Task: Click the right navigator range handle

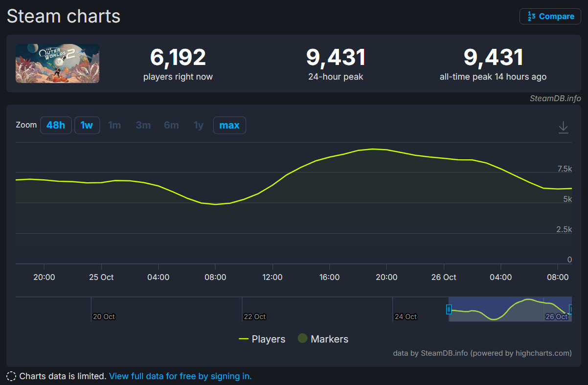Action: point(571,309)
